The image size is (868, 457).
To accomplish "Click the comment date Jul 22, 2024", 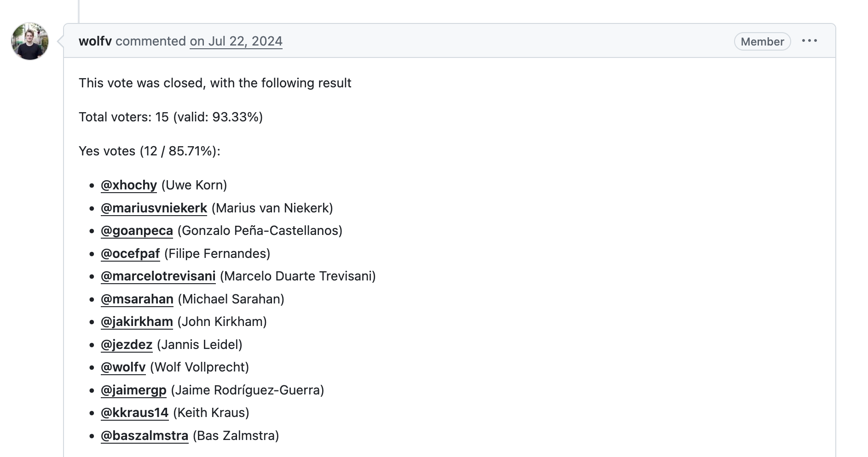I will click(x=236, y=41).
